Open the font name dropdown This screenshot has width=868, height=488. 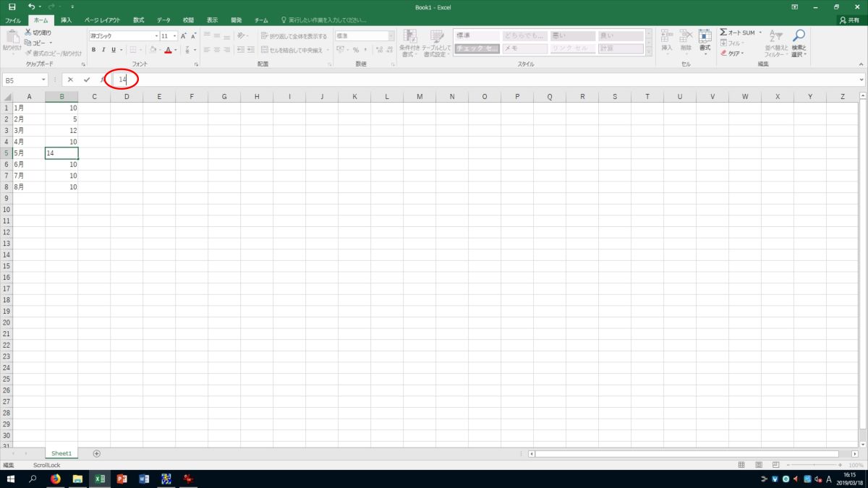coord(156,36)
